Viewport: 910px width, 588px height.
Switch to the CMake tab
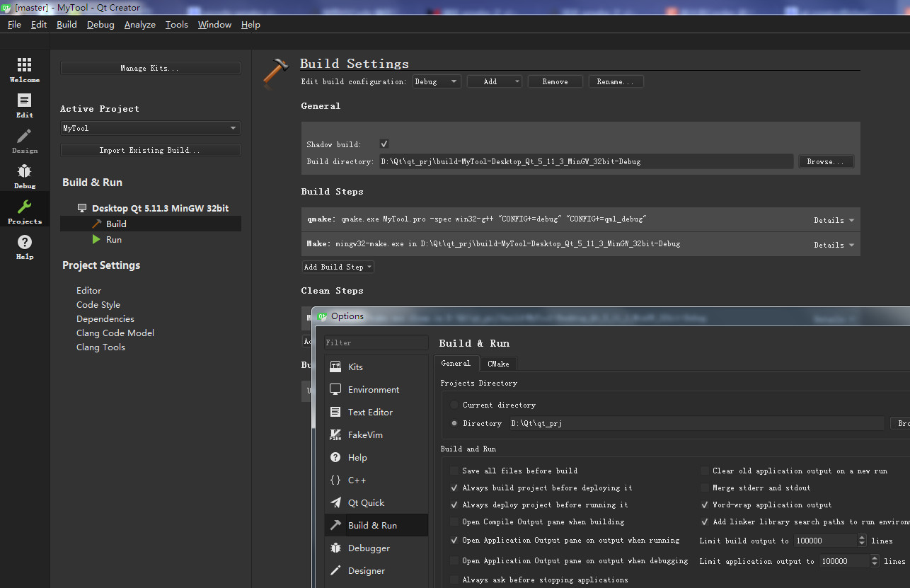[497, 363]
